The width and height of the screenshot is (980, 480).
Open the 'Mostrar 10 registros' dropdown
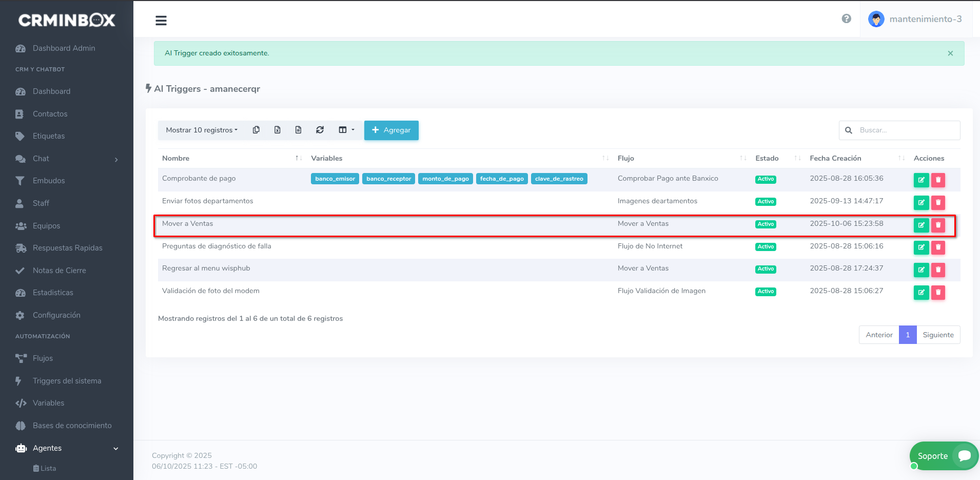(x=202, y=130)
